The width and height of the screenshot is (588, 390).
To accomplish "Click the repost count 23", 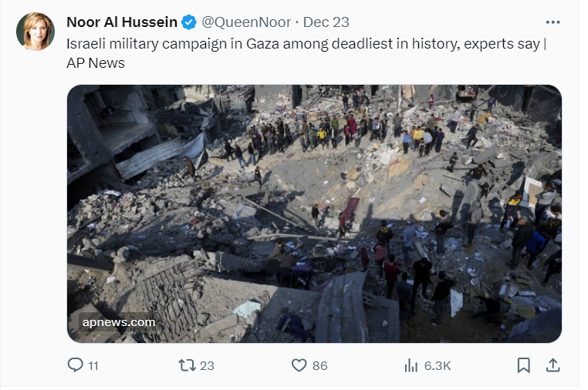I will [x=207, y=365].
